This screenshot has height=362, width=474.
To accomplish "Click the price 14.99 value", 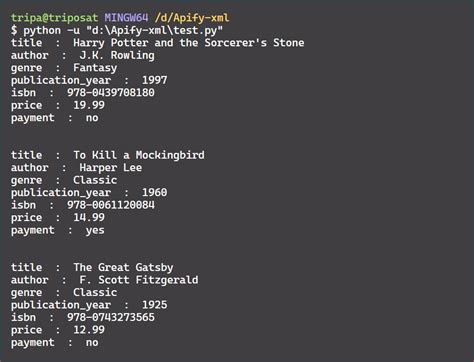I will (89, 217).
